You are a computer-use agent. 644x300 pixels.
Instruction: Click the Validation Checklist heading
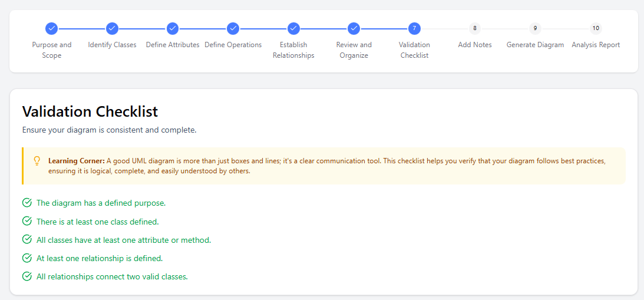point(90,111)
